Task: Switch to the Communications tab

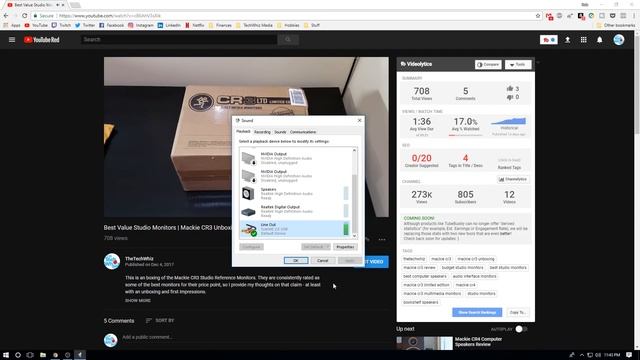Action: (x=303, y=132)
